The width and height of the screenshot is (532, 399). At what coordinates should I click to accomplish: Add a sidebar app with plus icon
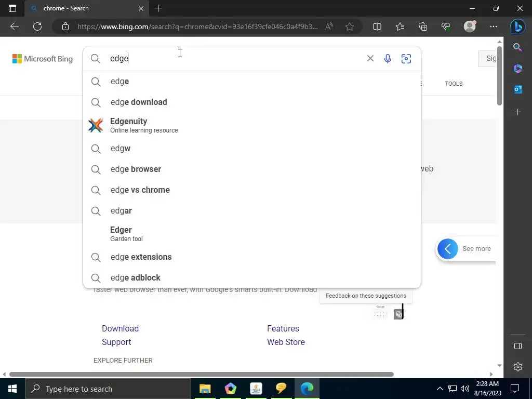(x=518, y=112)
